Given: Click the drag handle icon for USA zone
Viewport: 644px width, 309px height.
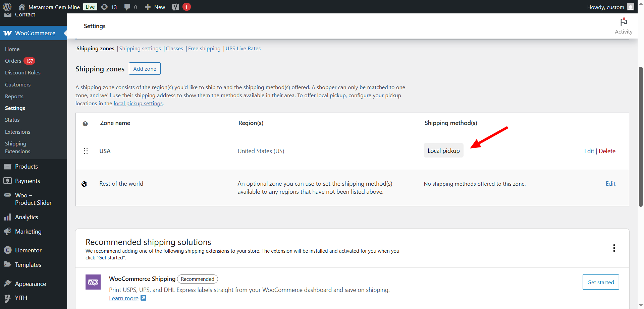Looking at the screenshot, I should (86, 151).
